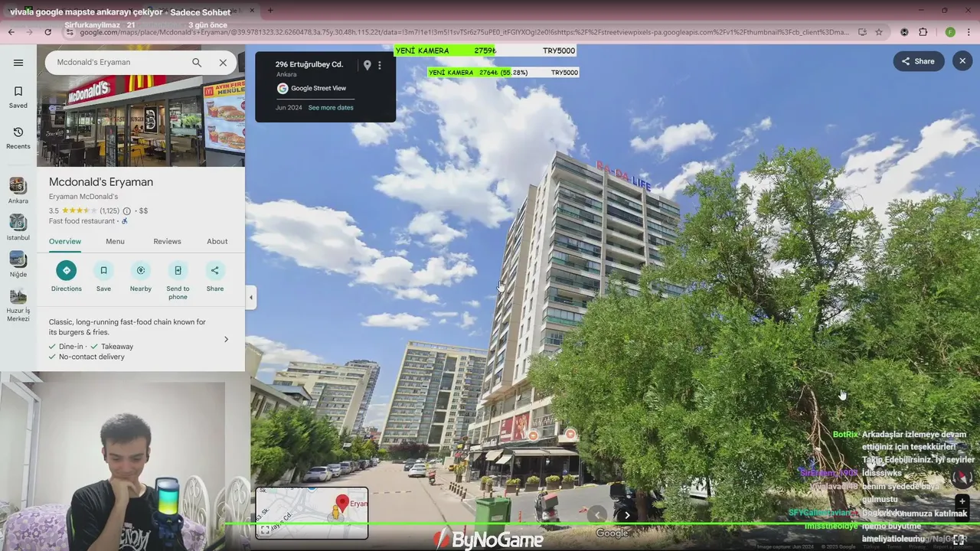Click the Directions button

pos(67,276)
